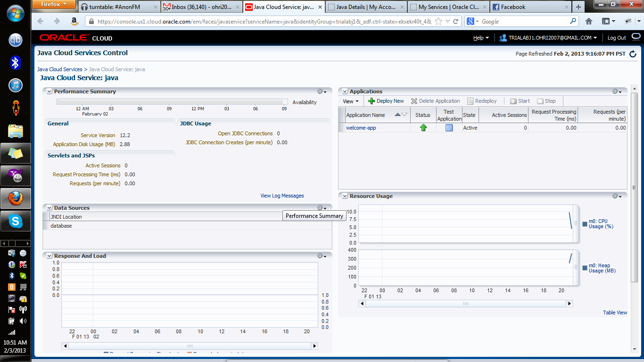Viewport: 644px width, 362px height.
Task: Click the page refresh icon
Action: (633, 54)
